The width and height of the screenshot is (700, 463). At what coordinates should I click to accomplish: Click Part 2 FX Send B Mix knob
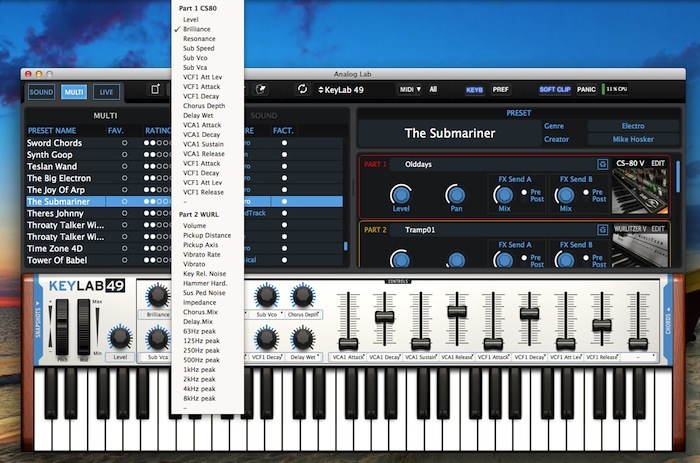click(x=565, y=260)
